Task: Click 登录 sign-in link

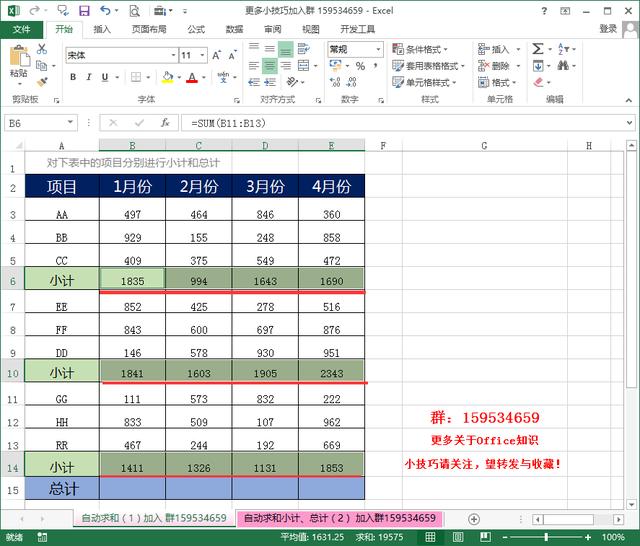Action: click(x=608, y=29)
